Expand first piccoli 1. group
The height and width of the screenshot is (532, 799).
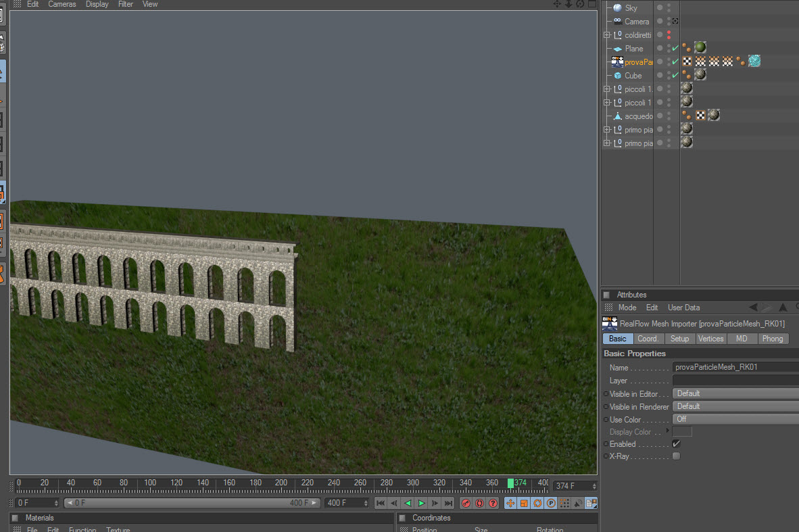tap(607, 89)
